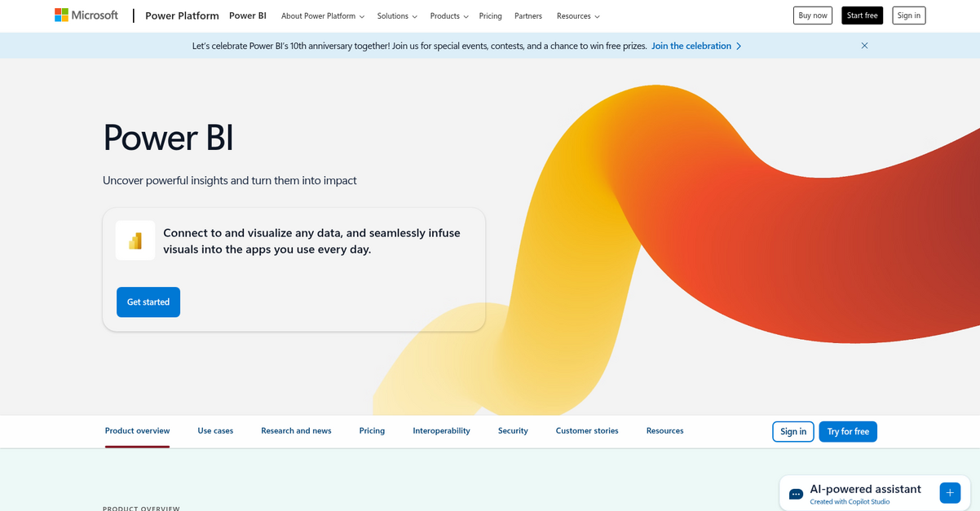980x511 pixels.
Task: Dismiss the anniversary banner with X
Action: click(864, 46)
